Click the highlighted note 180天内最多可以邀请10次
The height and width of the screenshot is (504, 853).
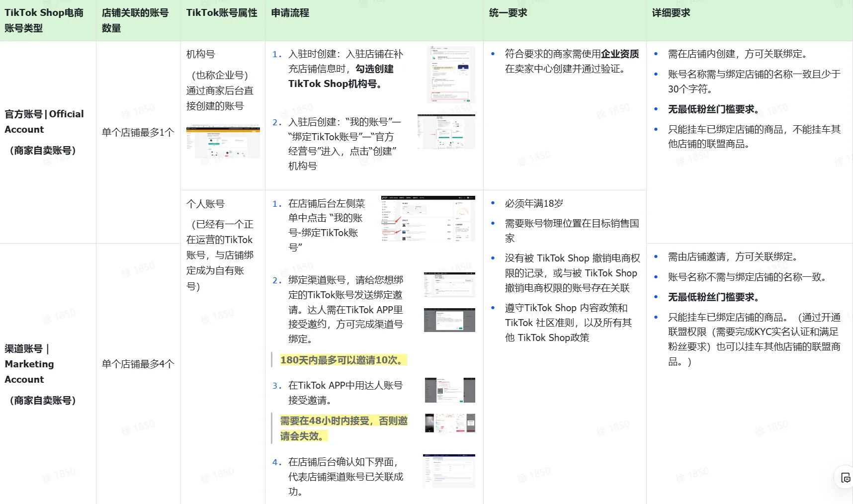[x=343, y=360]
